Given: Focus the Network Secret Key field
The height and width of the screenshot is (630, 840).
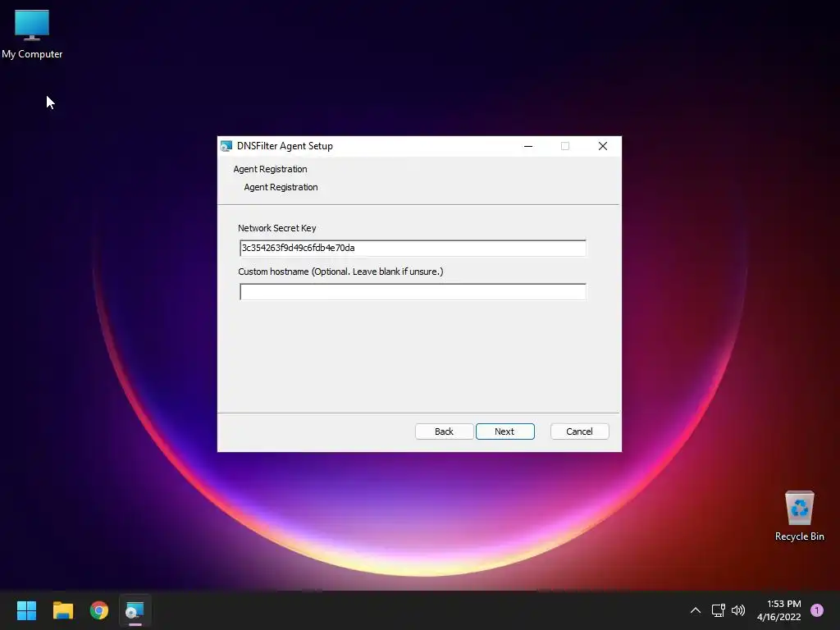Looking at the screenshot, I should tap(413, 248).
